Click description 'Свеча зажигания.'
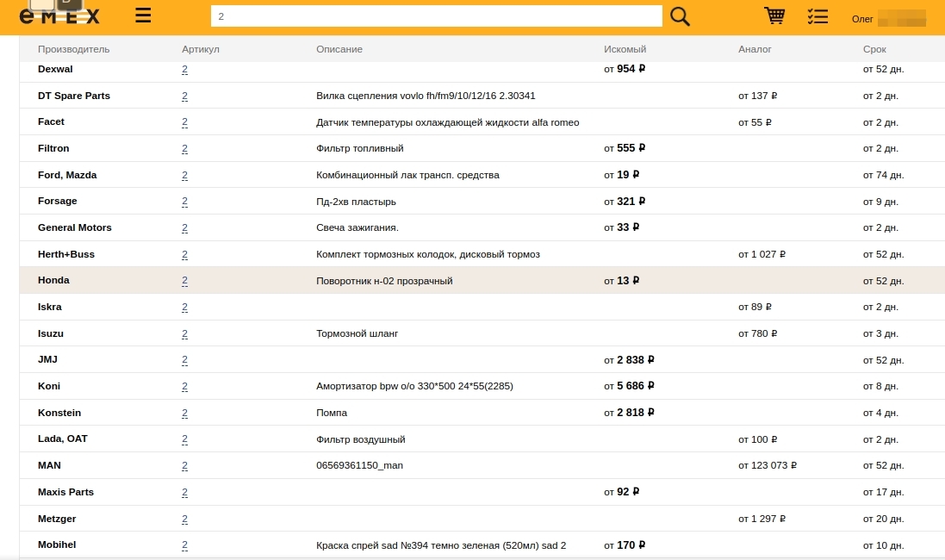 (x=357, y=227)
